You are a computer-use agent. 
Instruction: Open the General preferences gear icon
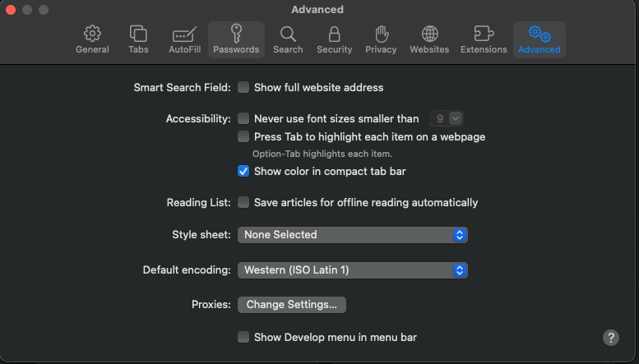(92, 35)
